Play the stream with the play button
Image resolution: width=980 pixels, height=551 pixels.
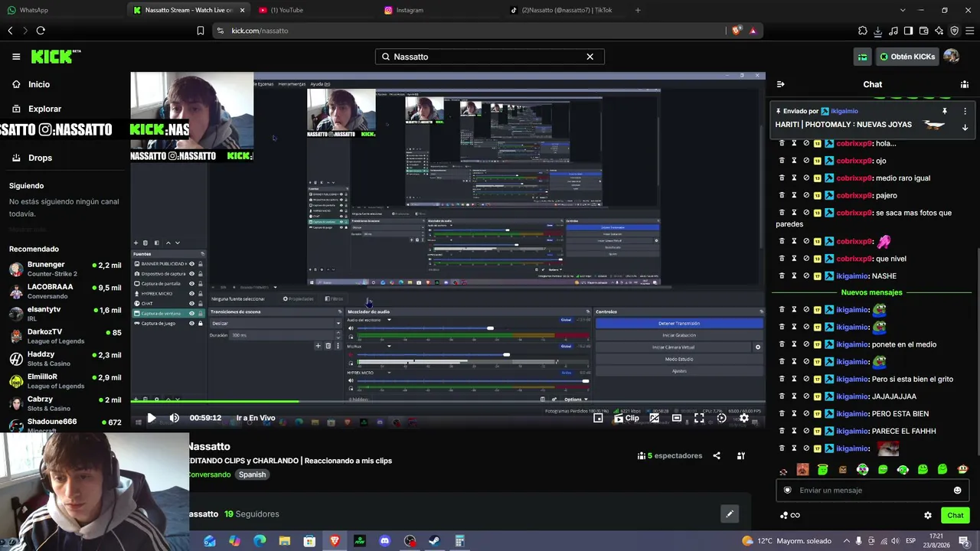click(x=151, y=418)
